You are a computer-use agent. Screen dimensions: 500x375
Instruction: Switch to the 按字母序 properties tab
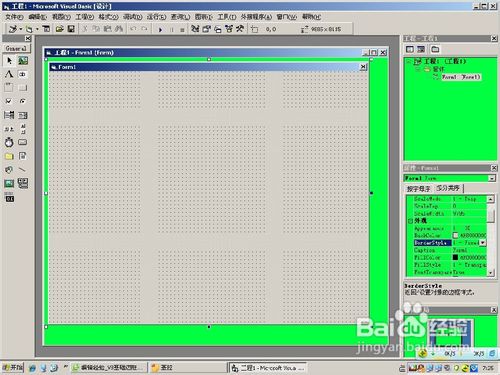[418, 189]
